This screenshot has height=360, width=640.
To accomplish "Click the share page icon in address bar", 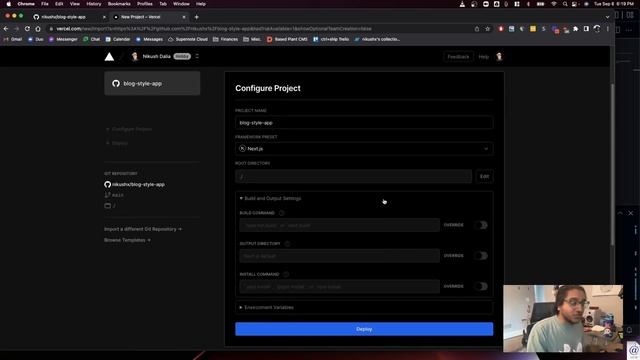I will (477, 29).
